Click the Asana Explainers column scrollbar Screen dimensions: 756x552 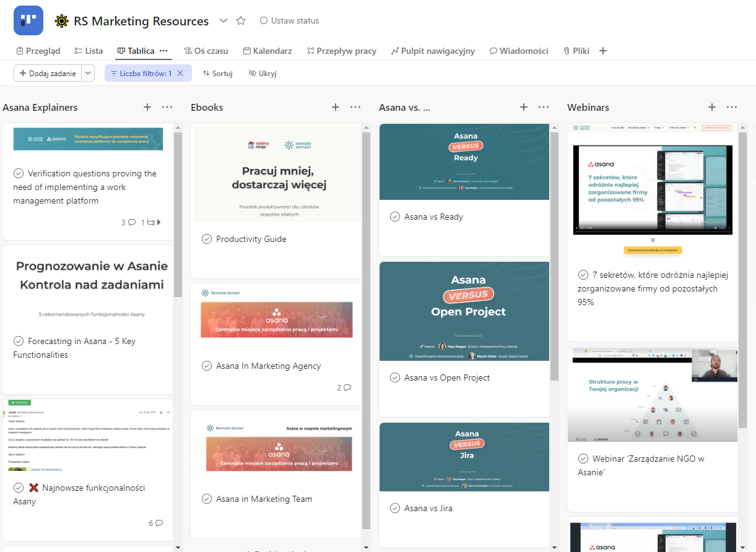pyautogui.click(x=178, y=215)
